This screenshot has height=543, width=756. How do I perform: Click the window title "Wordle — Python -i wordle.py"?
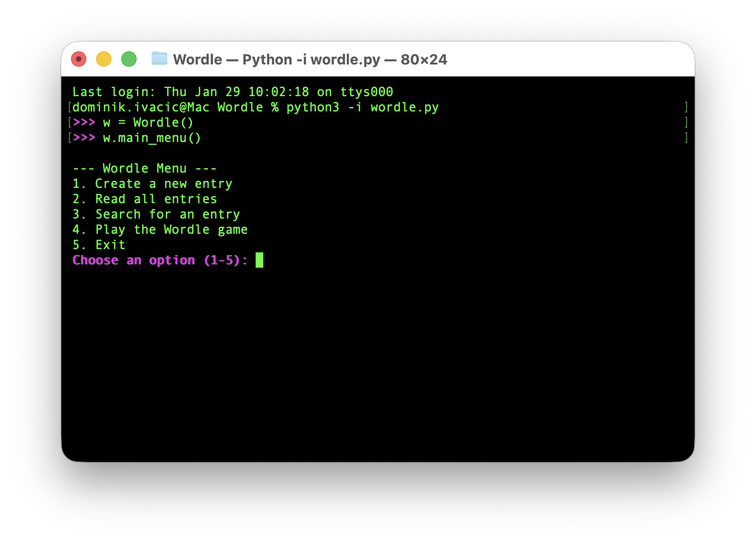coord(310,60)
